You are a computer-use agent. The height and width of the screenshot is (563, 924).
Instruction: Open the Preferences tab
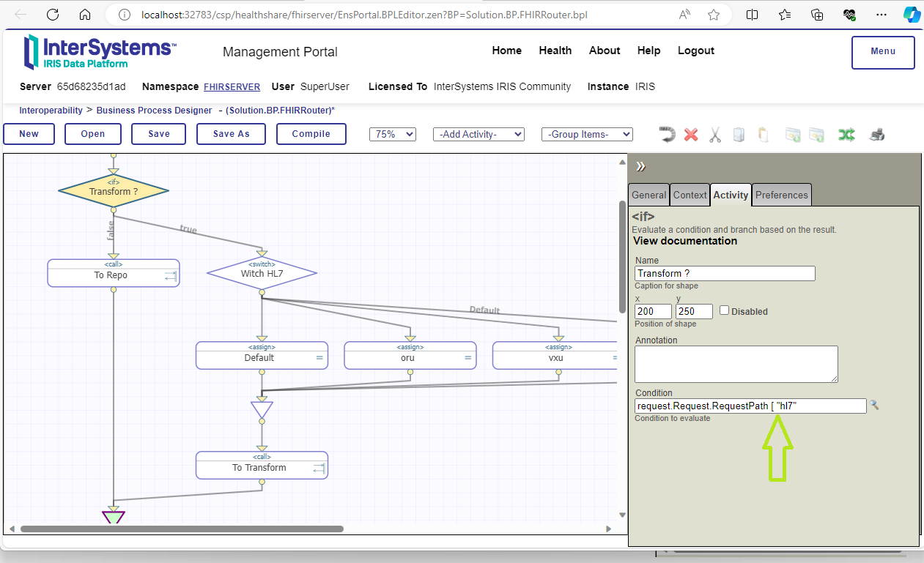click(781, 195)
